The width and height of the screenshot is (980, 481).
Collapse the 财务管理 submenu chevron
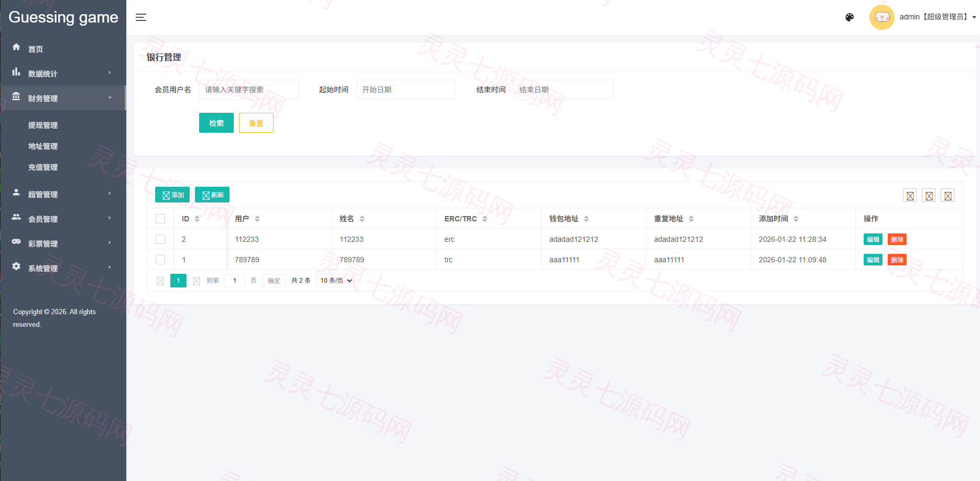click(x=110, y=98)
